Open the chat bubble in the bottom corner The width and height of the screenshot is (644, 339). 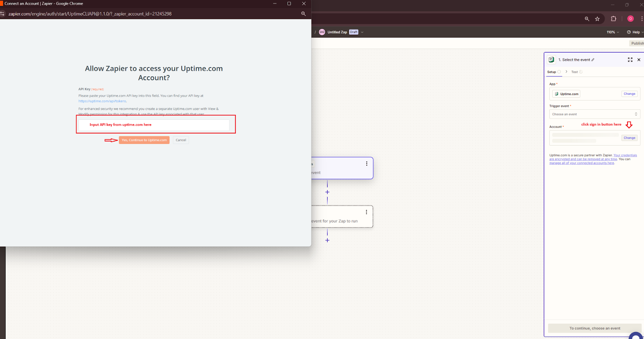pos(636,335)
